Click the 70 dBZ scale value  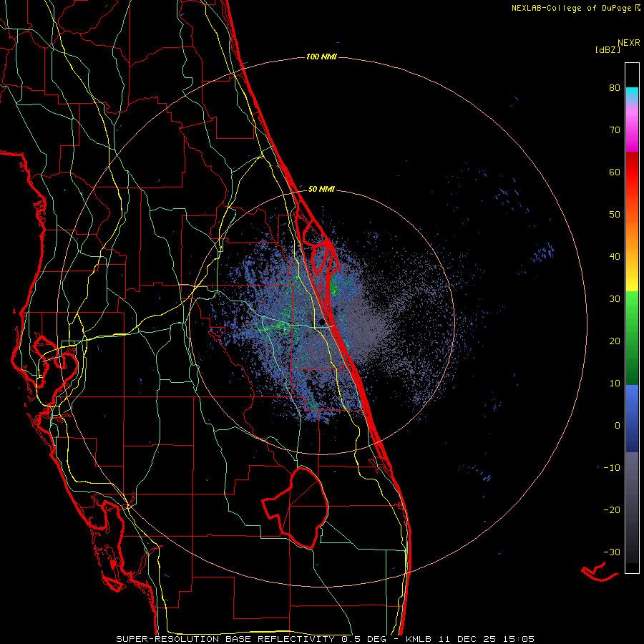(615, 130)
